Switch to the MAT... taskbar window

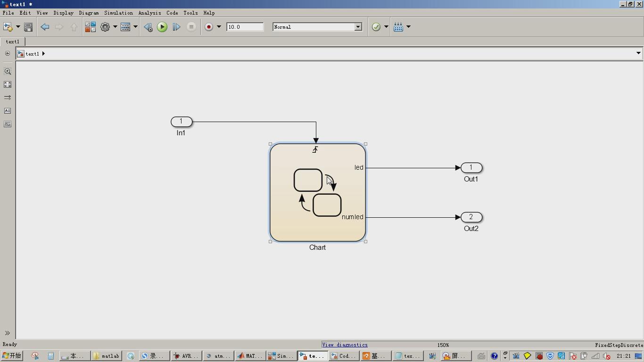(x=250, y=356)
